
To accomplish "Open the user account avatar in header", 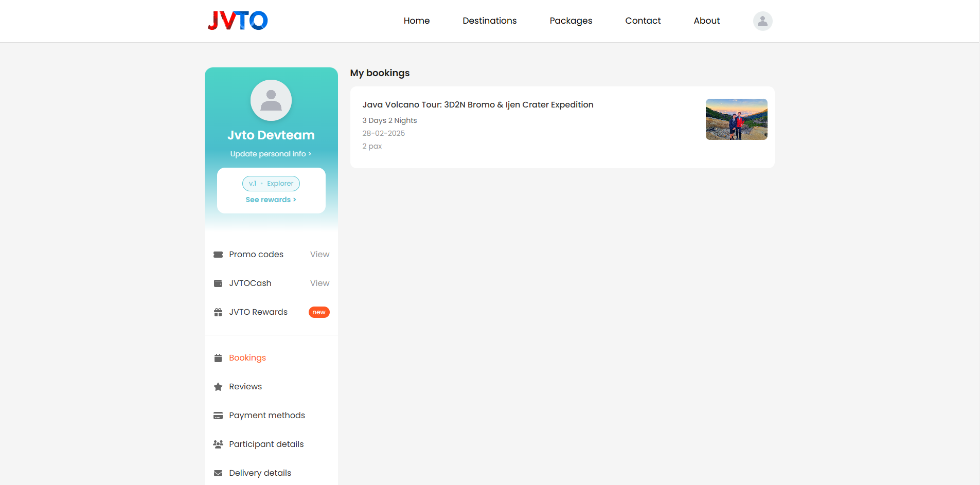I will pyautogui.click(x=762, y=21).
